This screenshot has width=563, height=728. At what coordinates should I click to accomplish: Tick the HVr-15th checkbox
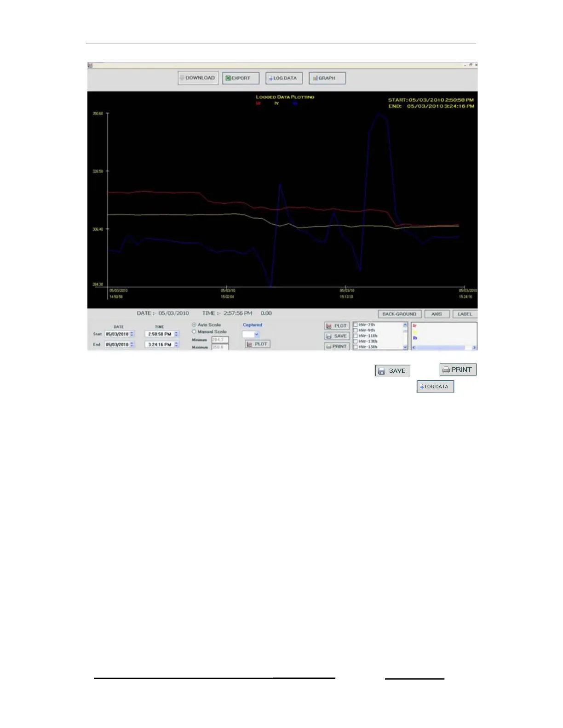click(356, 347)
